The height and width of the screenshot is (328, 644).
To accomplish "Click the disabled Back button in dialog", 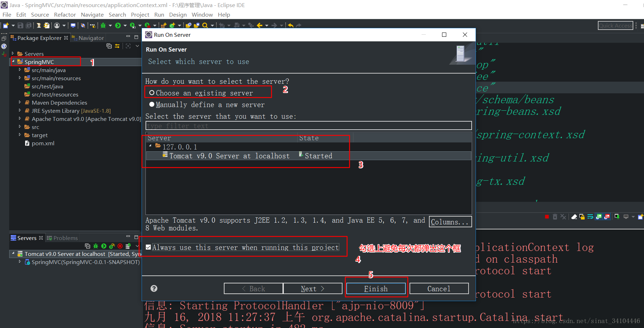I will click(253, 288).
